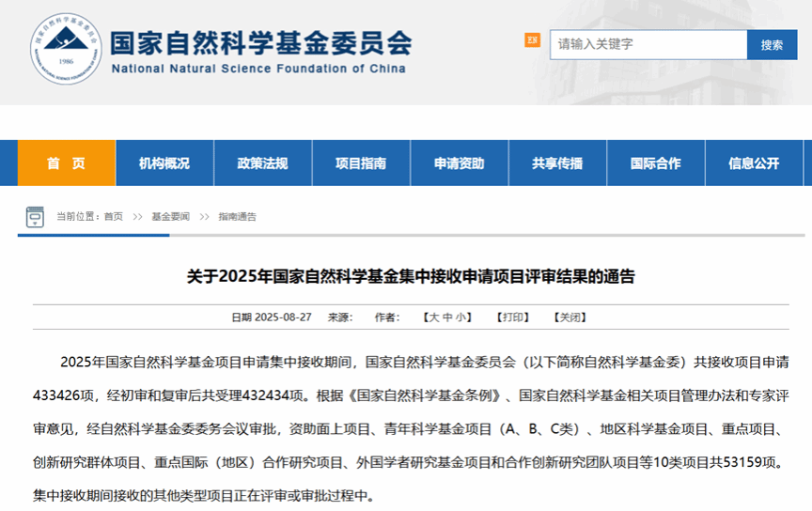The width and height of the screenshot is (812, 511).
Task: Click the 打印 print link
Action: 513,317
